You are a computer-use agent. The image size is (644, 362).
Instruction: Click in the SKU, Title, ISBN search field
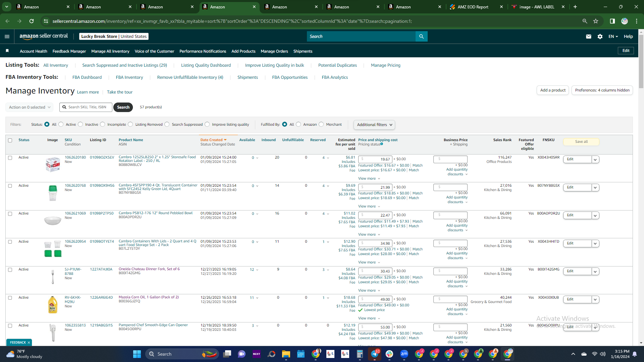[x=86, y=107]
